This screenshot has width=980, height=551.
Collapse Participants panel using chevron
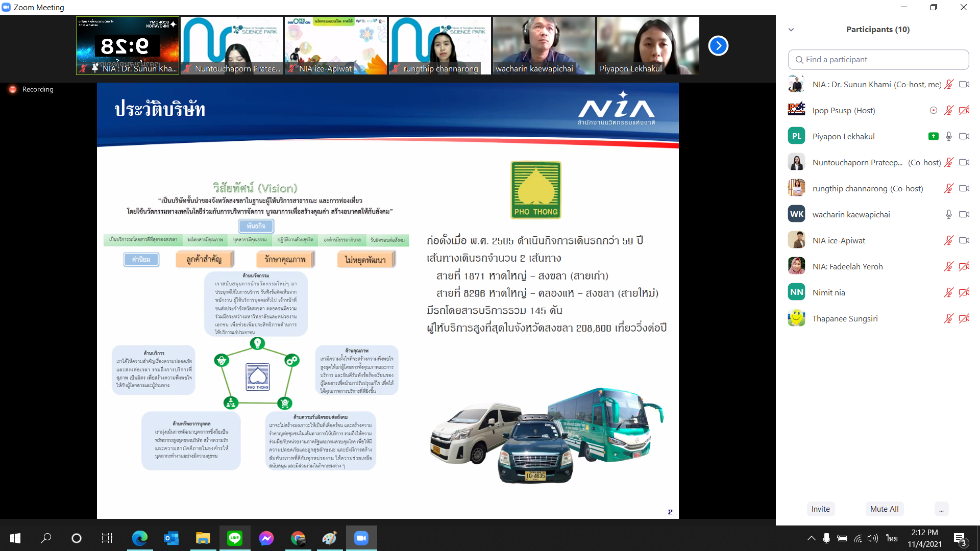(x=791, y=30)
